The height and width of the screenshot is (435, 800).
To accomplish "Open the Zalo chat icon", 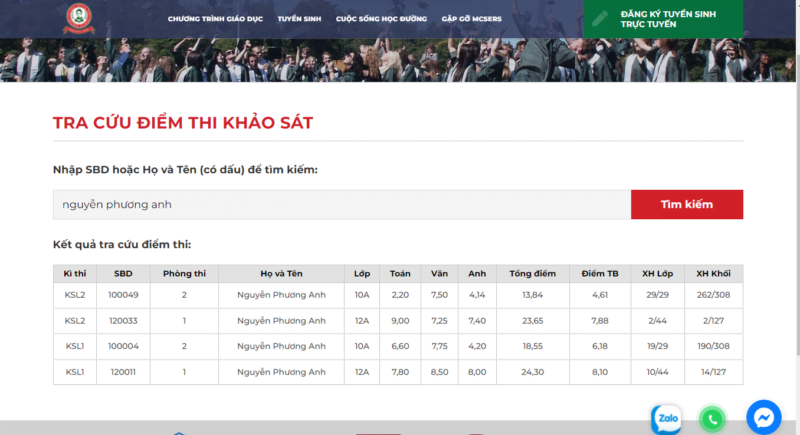I will click(x=667, y=418).
